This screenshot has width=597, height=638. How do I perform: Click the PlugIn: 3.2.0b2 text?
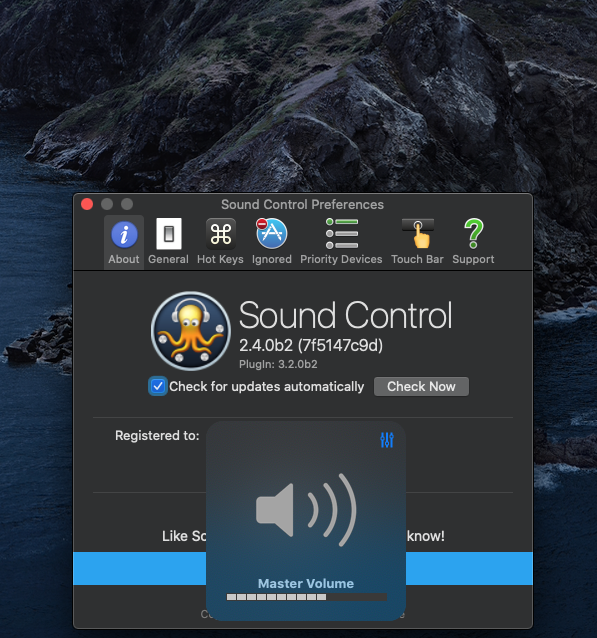point(278,364)
